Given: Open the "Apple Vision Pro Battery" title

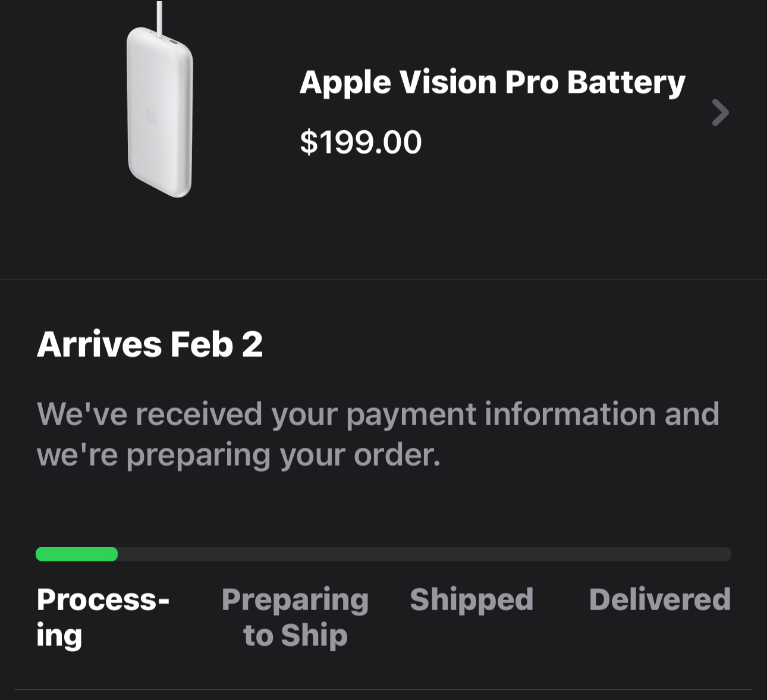Looking at the screenshot, I should (492, 82).
